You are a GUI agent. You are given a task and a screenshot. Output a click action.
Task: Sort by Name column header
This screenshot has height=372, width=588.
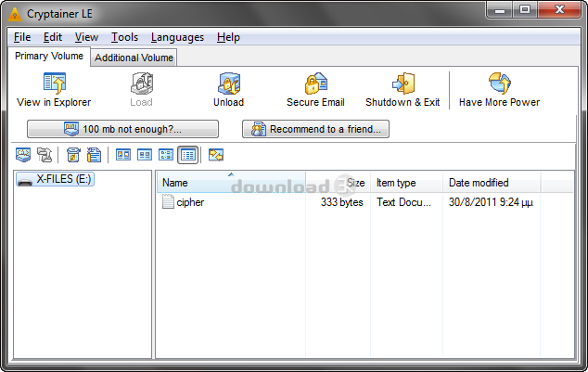pos(231,183)
